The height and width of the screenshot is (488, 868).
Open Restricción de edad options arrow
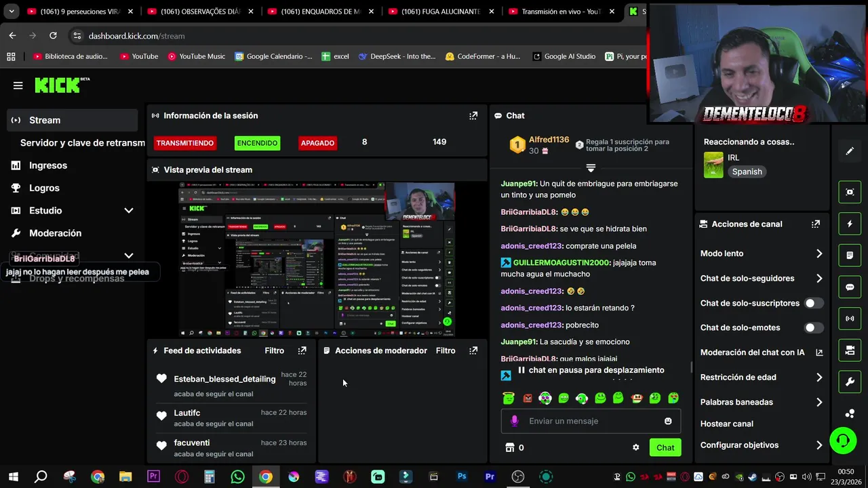(819, 378)
